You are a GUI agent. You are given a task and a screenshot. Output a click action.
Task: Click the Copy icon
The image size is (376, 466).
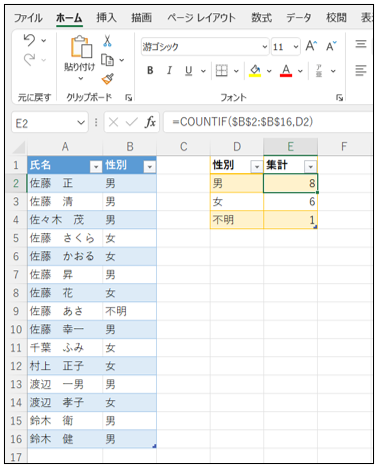point(107,60)
